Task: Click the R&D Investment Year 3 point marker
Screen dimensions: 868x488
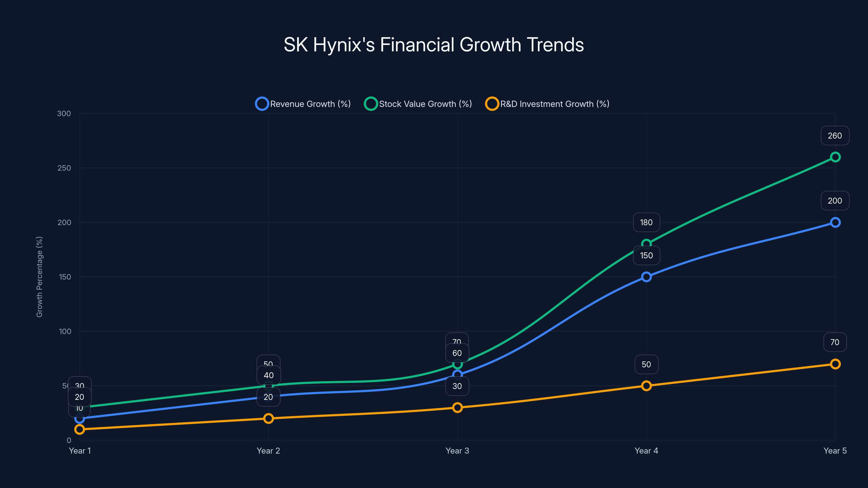Action: 457,407
